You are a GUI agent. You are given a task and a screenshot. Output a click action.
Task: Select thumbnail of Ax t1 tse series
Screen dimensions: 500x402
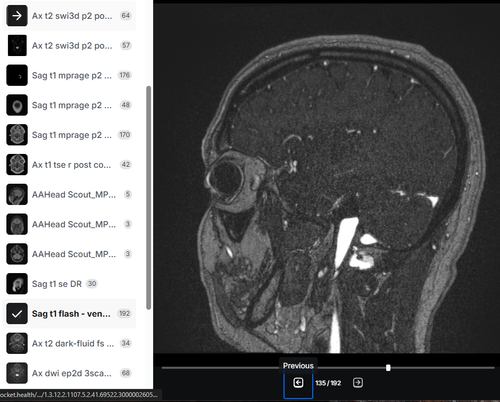[x=17, y=165]
